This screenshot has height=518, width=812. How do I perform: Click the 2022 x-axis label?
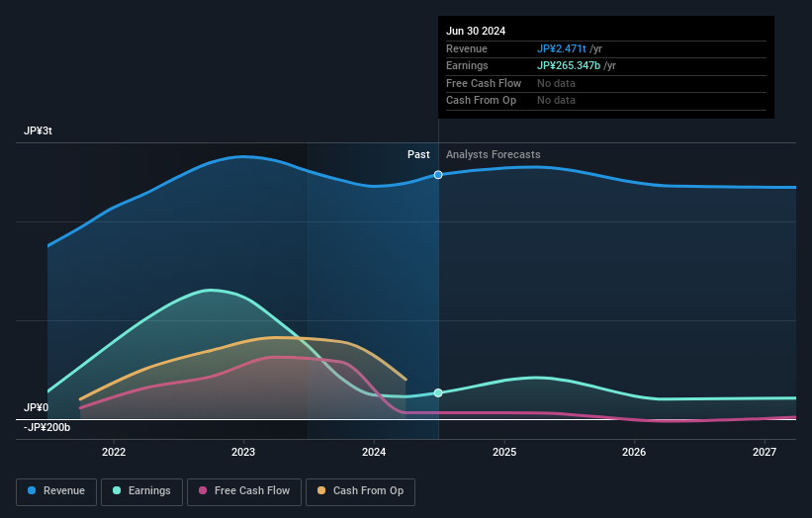click(x=114, y=452)
